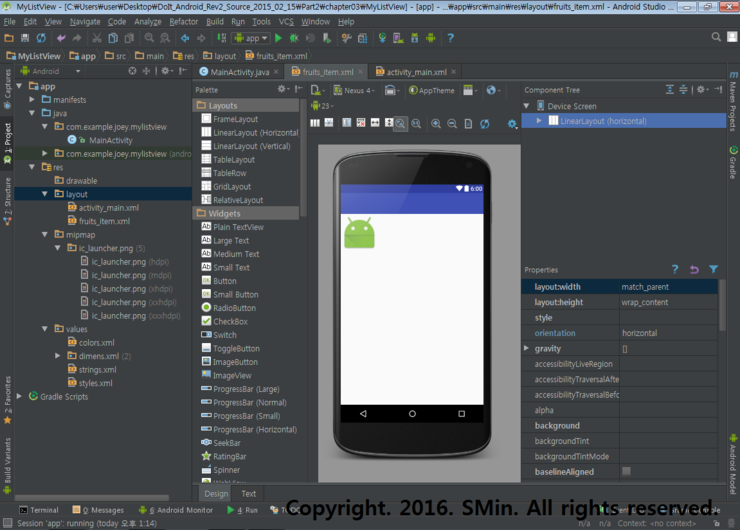Click the Redo arrow icon
Viewport: 740px width, 530px height.
[x=77, y=38]
